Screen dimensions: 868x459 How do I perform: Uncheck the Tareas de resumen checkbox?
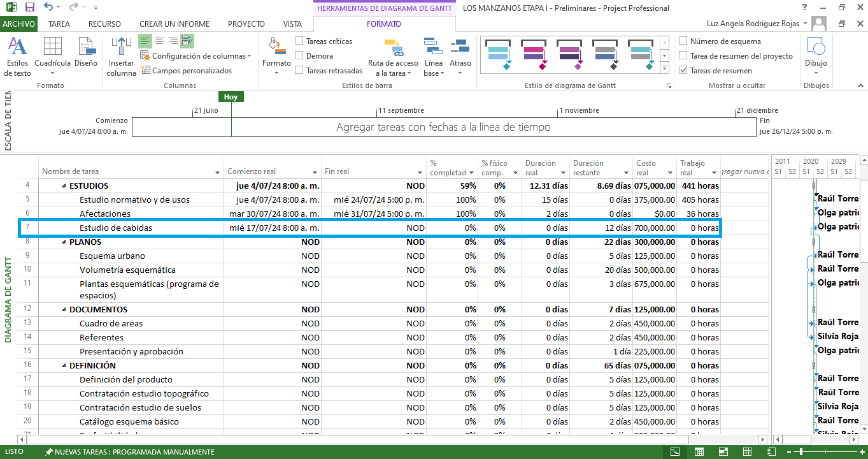pyautogui.click(x=683, y=71)
